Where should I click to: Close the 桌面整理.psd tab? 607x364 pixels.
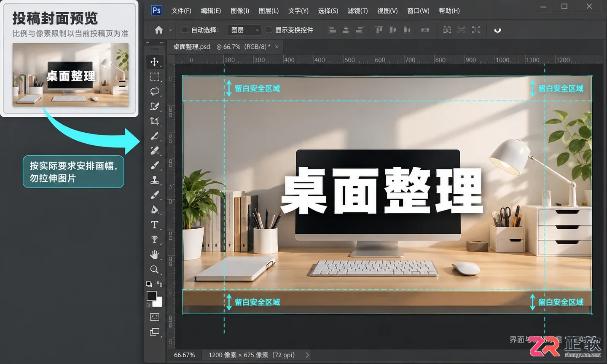[277, 47]
